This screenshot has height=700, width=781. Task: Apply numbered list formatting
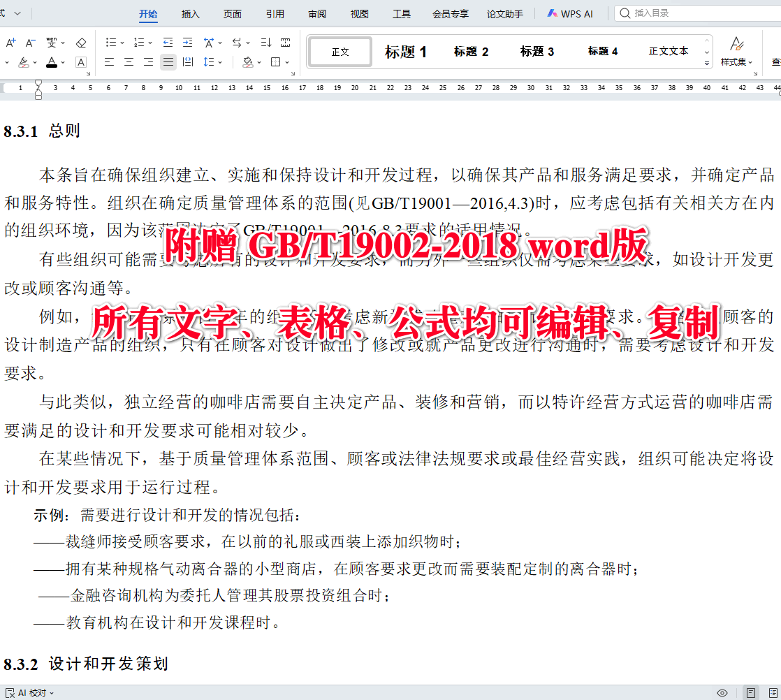[x=139, y=43]
